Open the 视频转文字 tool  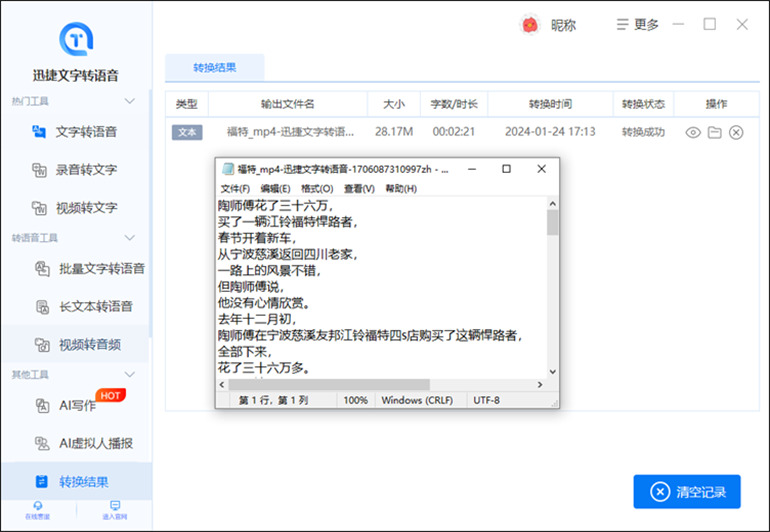(x=75, y=208)
